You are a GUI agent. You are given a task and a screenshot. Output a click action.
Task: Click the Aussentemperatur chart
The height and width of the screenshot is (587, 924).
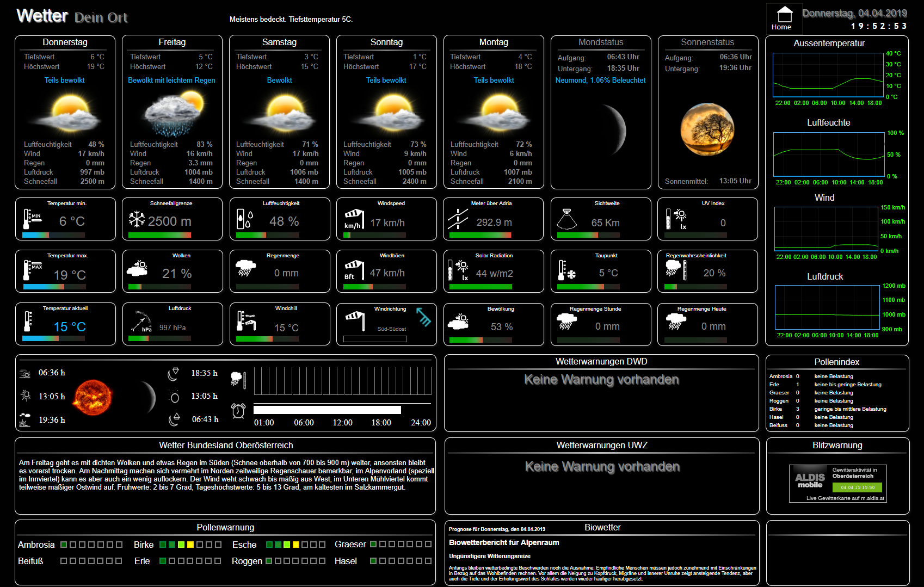[x=827, y=75]
